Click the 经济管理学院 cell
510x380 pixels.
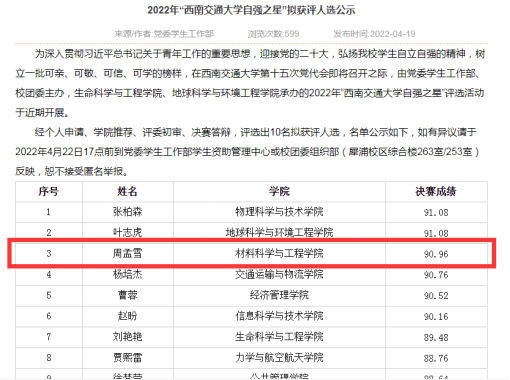(x=279, y=295)
